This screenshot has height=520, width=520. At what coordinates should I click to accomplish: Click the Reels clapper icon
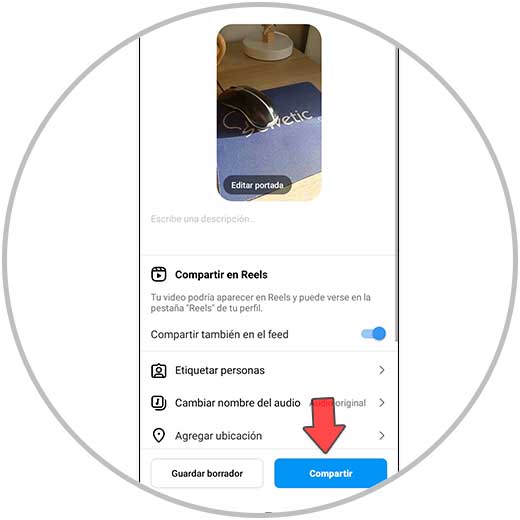[159, 274]
